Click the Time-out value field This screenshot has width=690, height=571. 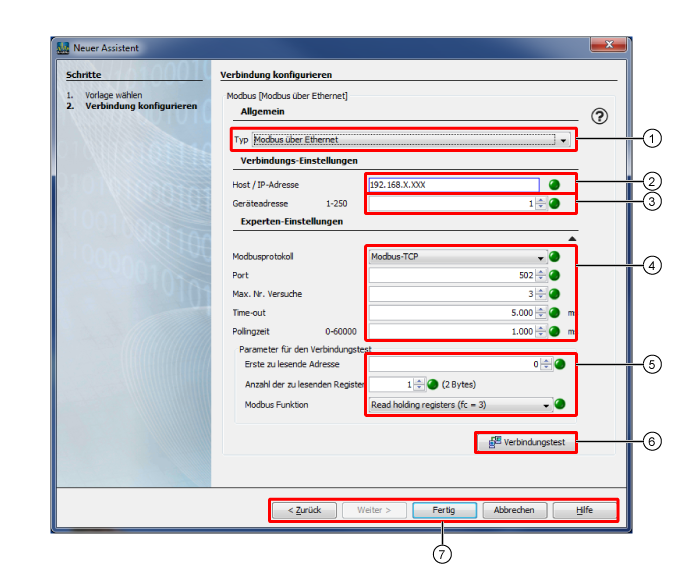453,313
